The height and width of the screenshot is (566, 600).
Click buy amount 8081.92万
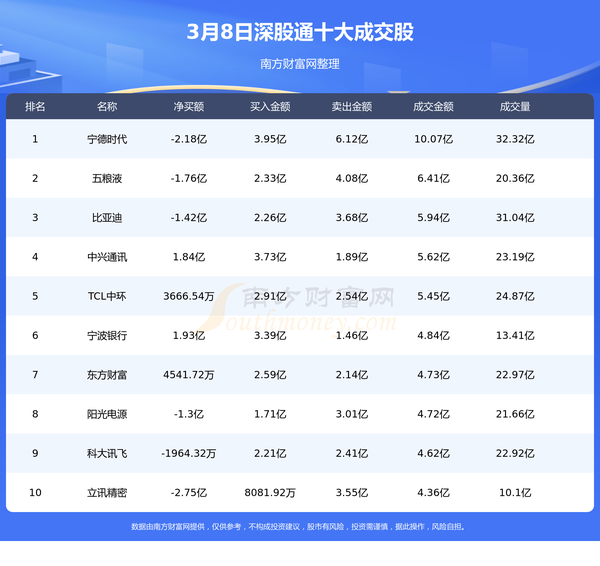[x=270, y=493]
